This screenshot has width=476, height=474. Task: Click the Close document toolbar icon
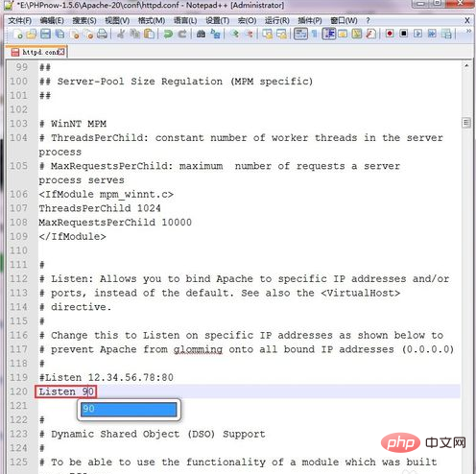[x=74, y=34]
